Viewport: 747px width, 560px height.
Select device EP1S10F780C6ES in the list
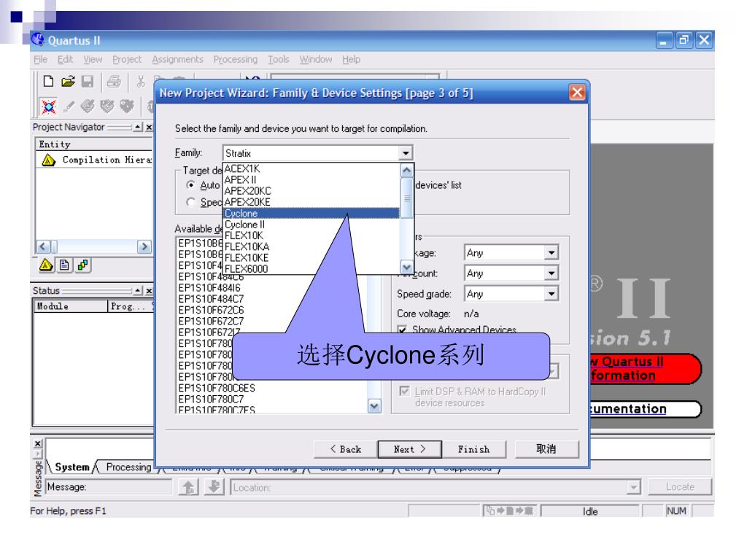pos(217,388)
